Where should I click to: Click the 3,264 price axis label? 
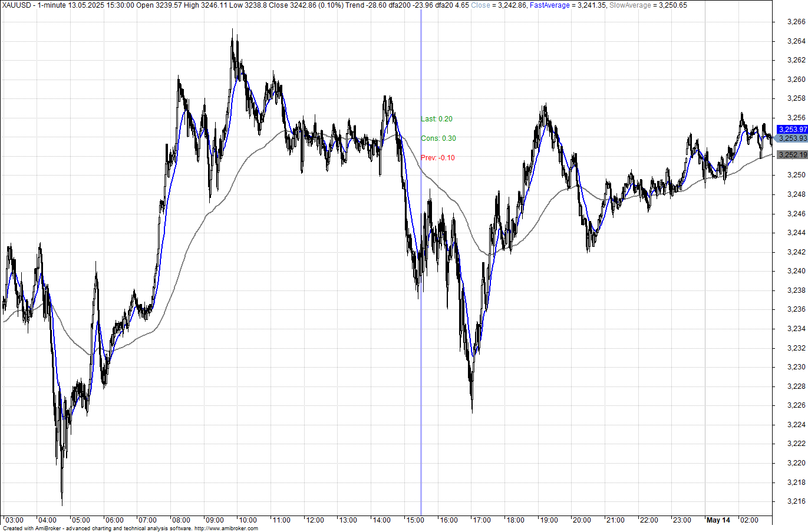[x=796, y=41]
